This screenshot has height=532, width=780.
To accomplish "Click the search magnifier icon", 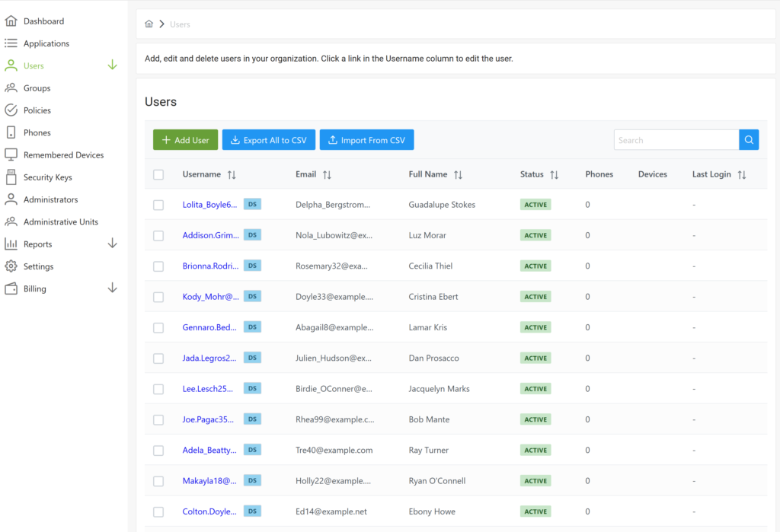I will tap(749, 139).
